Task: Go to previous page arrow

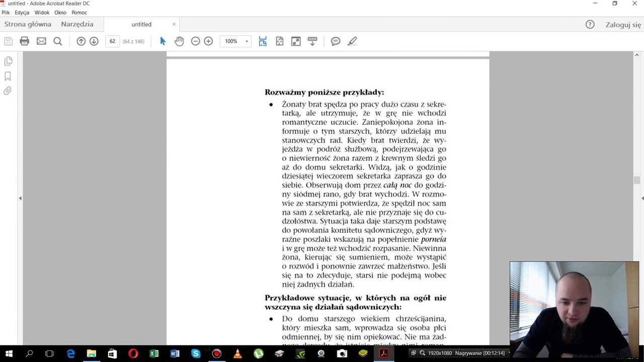Action: tap(81, 41)
